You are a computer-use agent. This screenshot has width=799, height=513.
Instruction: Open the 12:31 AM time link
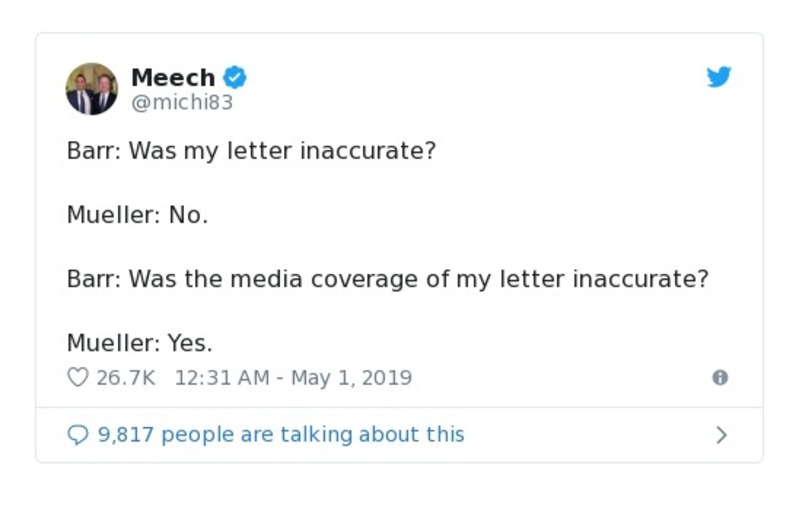[223, 378]
